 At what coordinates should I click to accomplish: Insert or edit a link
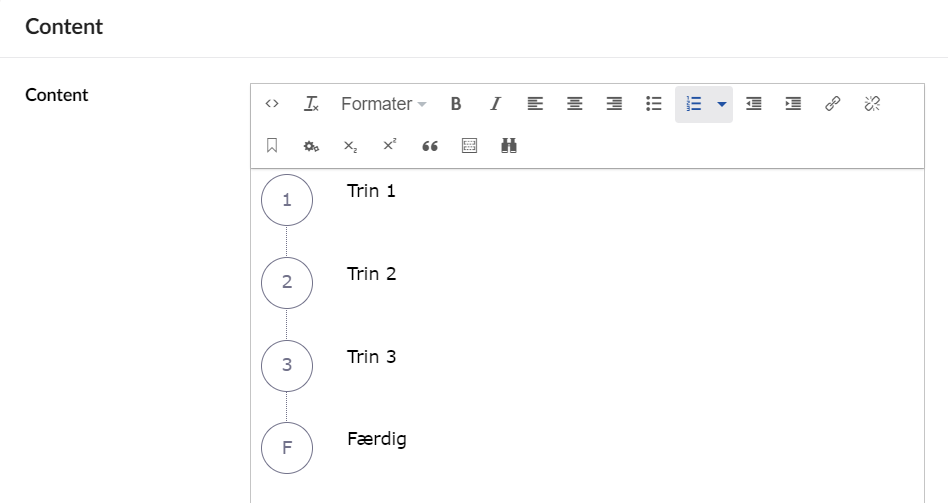832,104
